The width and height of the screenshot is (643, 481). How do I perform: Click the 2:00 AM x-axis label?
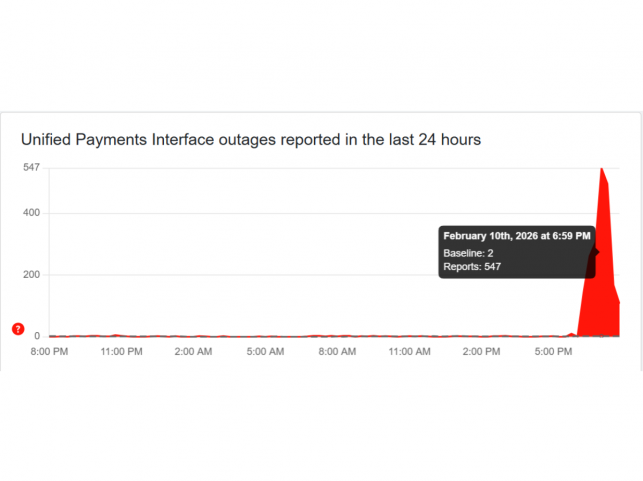point(193,352)
